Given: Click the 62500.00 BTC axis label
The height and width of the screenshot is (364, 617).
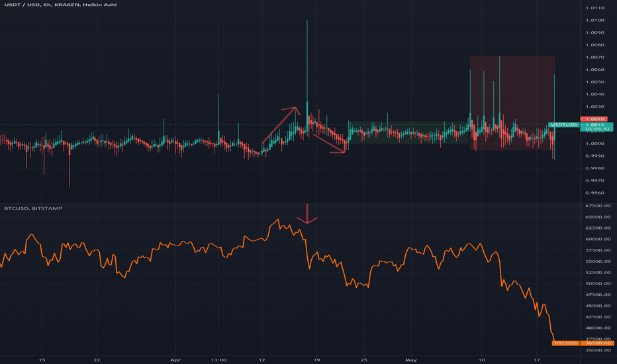Looking at the screenshot, I should click(x=598, y=228).
